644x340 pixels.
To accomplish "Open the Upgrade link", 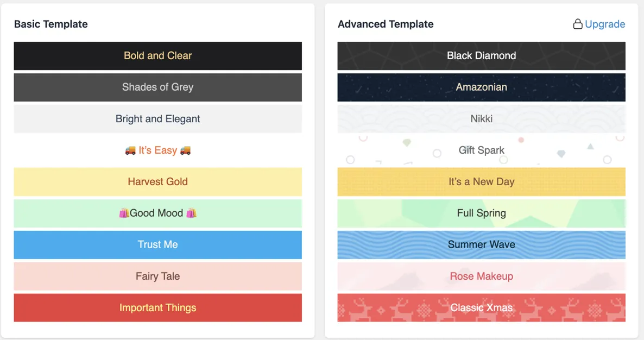I will pos(605,24).
